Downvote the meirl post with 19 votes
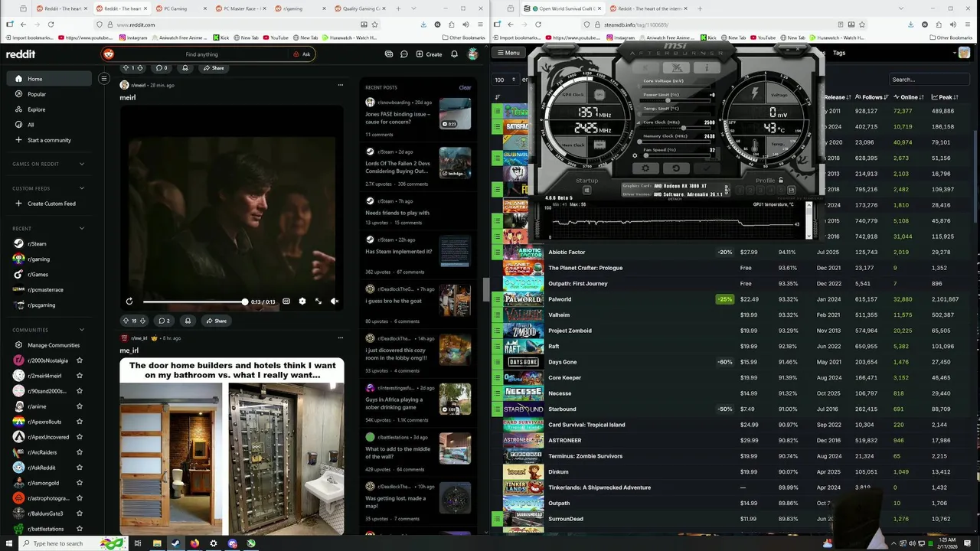The width and height of the screenshot is (980, 551). 142,321
